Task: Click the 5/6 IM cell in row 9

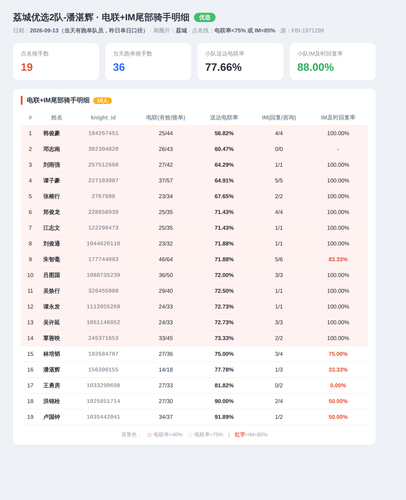Action: 279,259
